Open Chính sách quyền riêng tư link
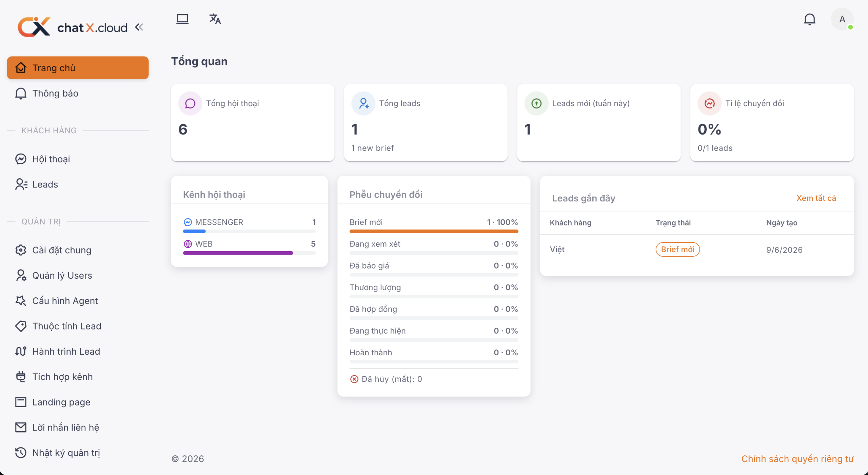Image resolution: width=868 pixels, height=475 pixels. (x=797, y=459)
